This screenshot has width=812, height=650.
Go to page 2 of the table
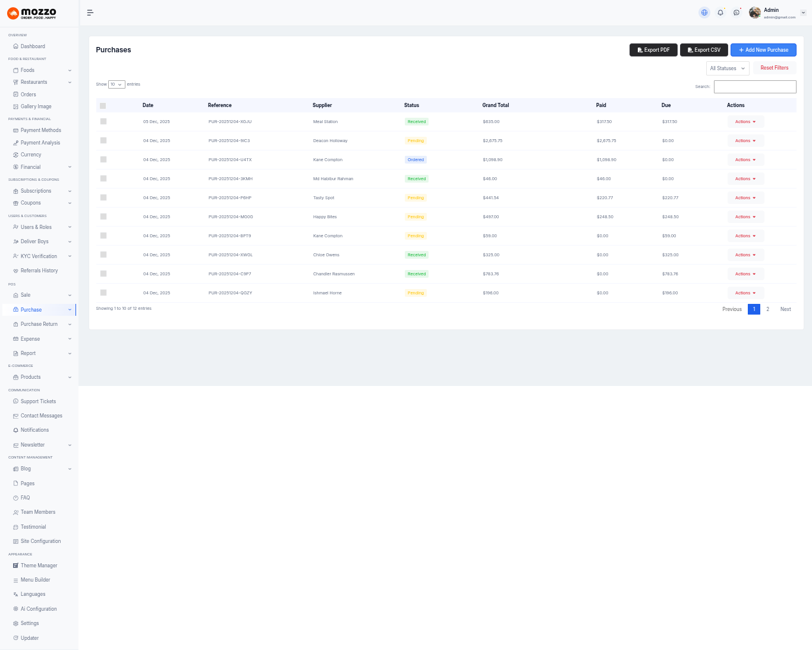click(767, 309)
